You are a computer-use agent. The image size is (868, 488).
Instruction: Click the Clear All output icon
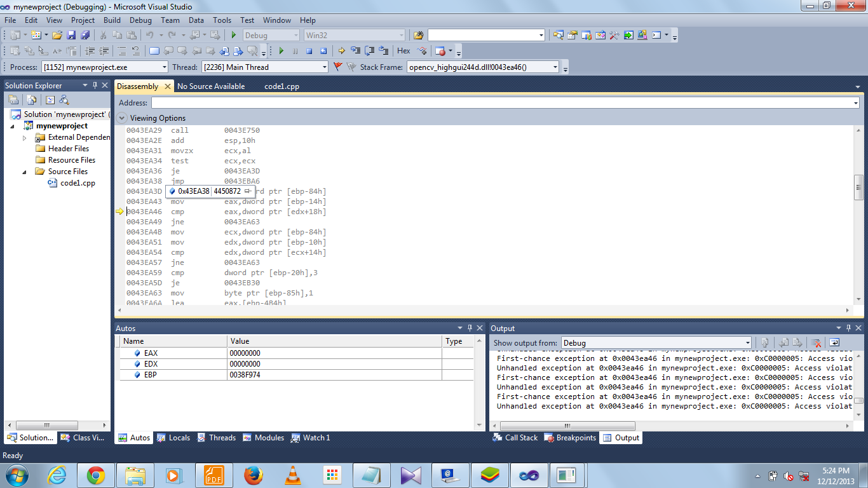(x=817, y=342)
